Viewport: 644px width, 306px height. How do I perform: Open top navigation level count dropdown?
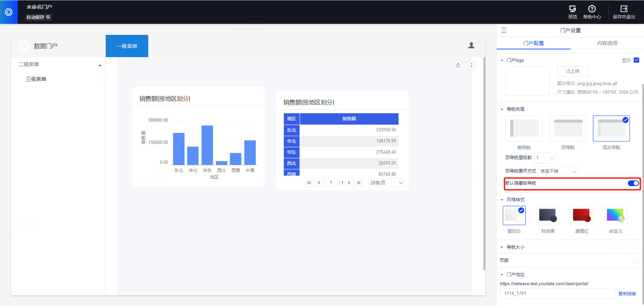(x=545, y=158)
